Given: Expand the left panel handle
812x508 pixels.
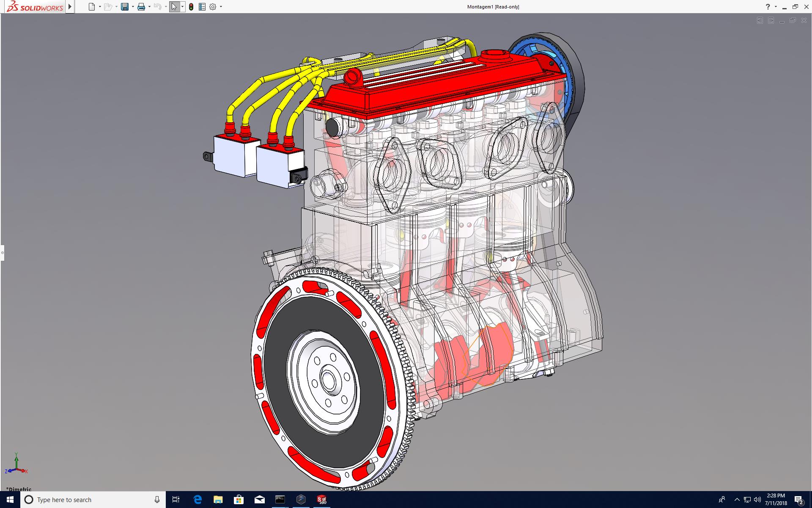Looking at the screenshot, I should [2, 253].
